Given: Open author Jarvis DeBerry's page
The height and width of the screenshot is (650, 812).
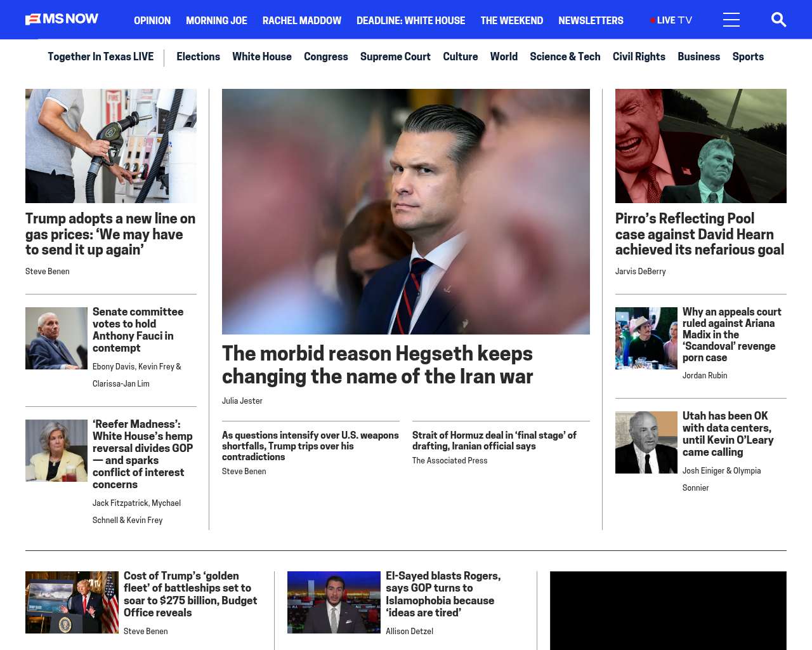Looking at the screenshot, I should click(x=641, y=272).
